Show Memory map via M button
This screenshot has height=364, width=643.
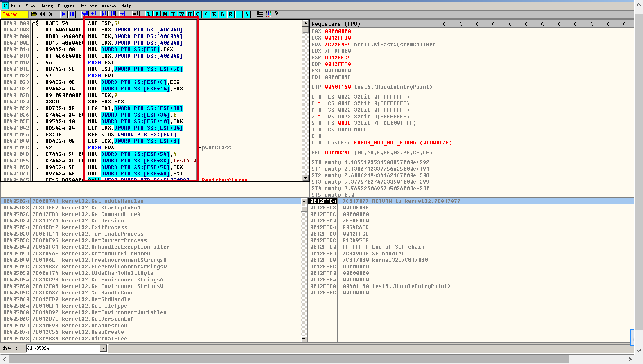coord(165,14)
